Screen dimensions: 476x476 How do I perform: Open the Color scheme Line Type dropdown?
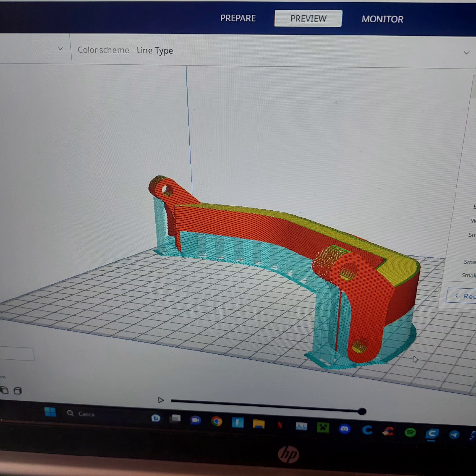155,51
